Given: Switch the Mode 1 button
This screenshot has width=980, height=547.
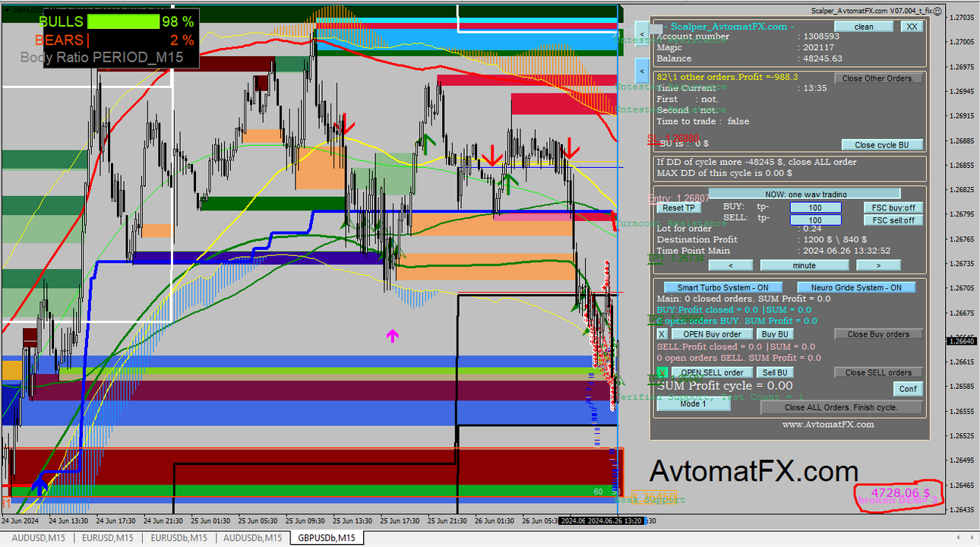Looking at the screenshot, I should click(x=693, y=403).
